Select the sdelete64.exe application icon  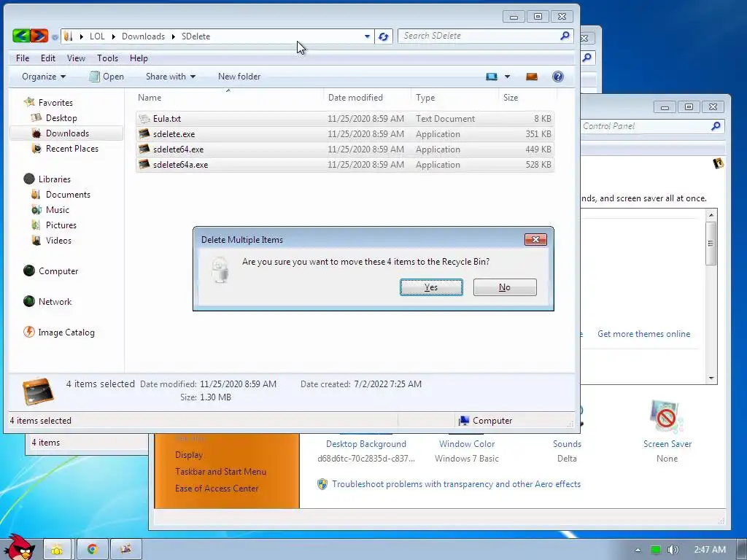[x=144, y=149]
